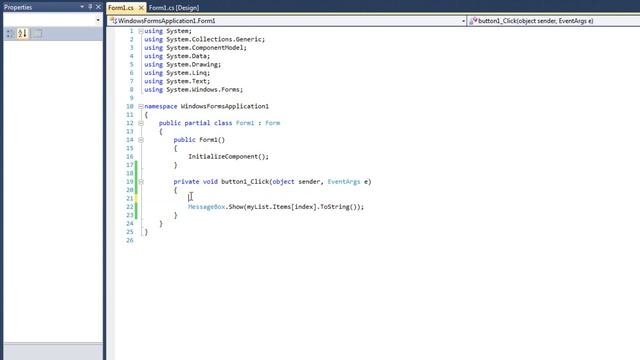Close the Form1.cs tab
640x360 pixels.
(x=141, y=7)
